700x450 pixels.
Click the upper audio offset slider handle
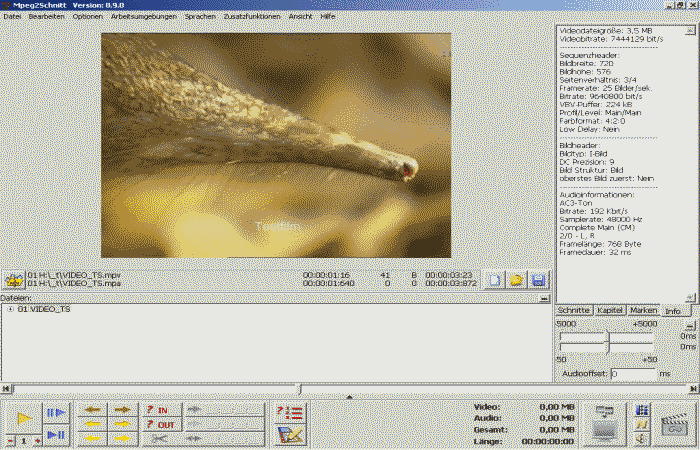[607, 337]
